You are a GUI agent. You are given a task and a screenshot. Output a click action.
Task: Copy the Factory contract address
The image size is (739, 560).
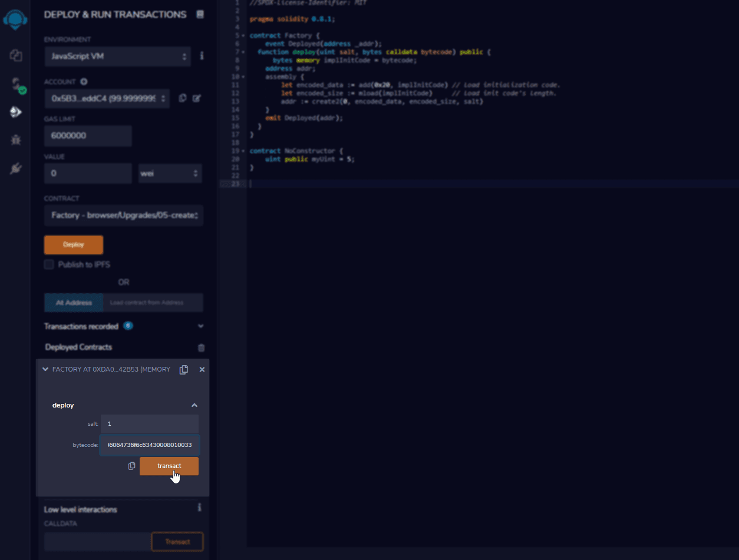click(184, 369)
